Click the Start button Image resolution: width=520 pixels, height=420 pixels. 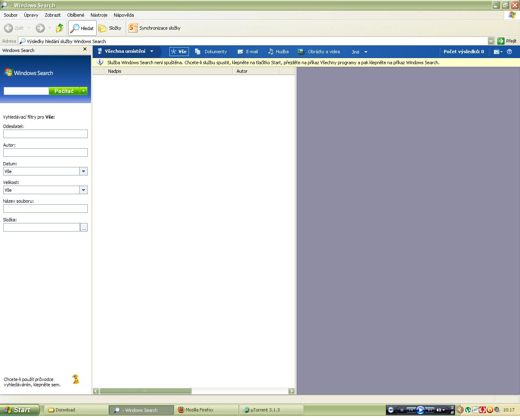(19, 410)
